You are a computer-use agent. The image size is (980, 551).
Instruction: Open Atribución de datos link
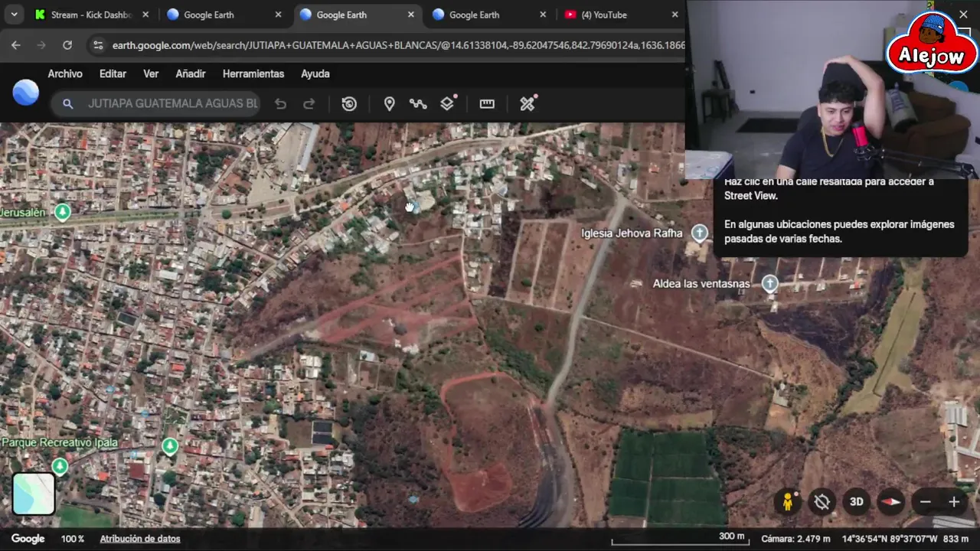[140, 539]
